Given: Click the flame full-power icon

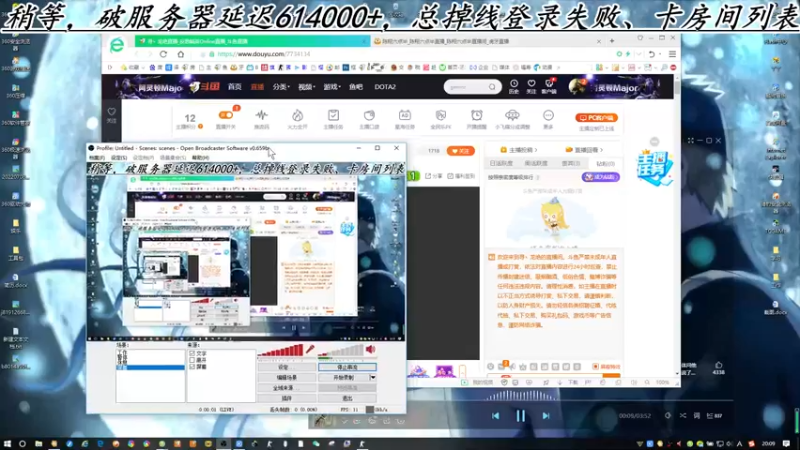Looking at the screenshot, I should coord(297,115).
